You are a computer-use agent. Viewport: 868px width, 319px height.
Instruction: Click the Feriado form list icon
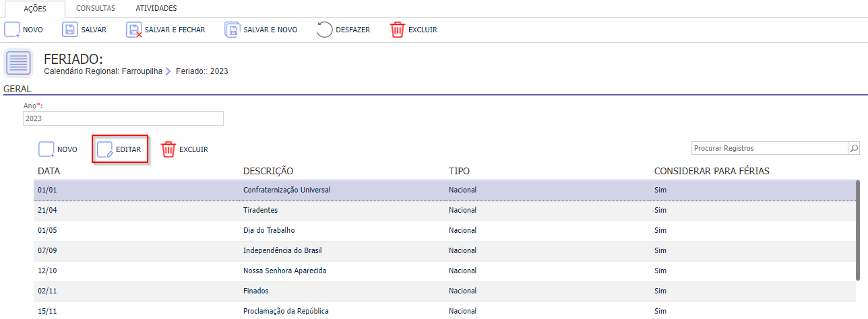(x=18, y=63)
